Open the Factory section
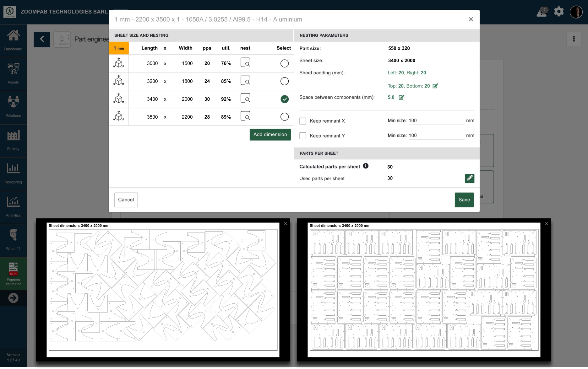The height and width of the screenshot is (369, 588). click(13, 140)
